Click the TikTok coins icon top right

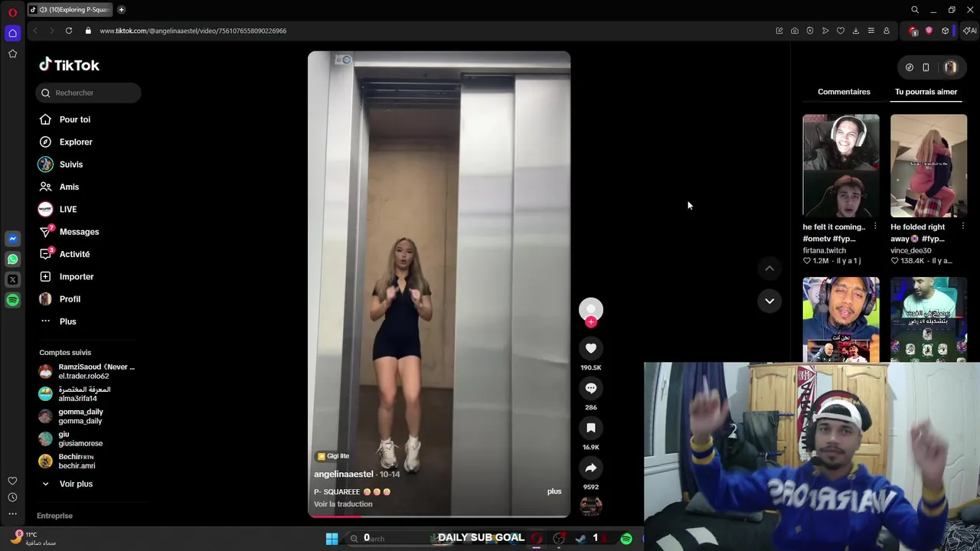(910, 67)
